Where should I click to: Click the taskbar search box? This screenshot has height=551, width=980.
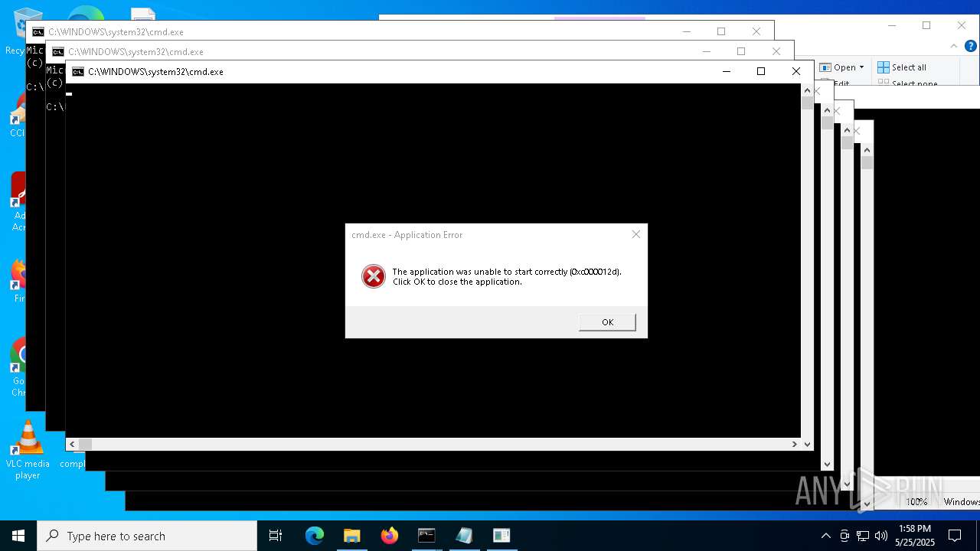coord(147,536)
